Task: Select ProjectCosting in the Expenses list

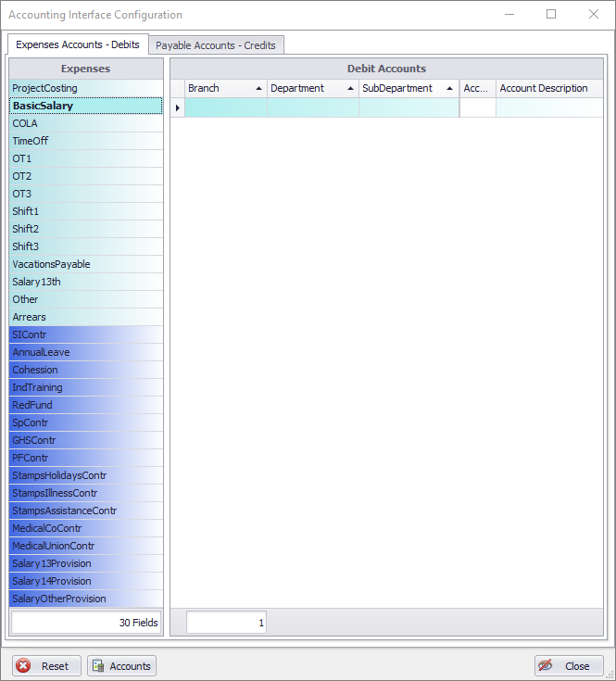Action: tap(86, 88)
